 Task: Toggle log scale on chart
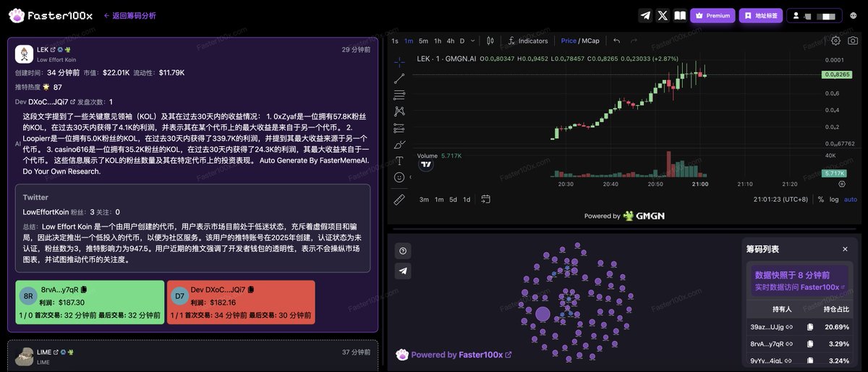tap(834, 200)
